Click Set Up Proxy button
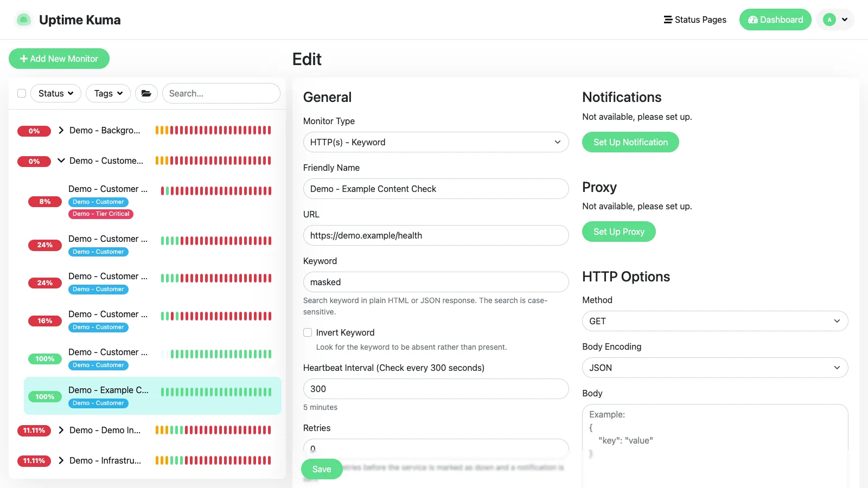Image resolution: width=868 pixels, height=488 pixels. click(x=619, y=232)
